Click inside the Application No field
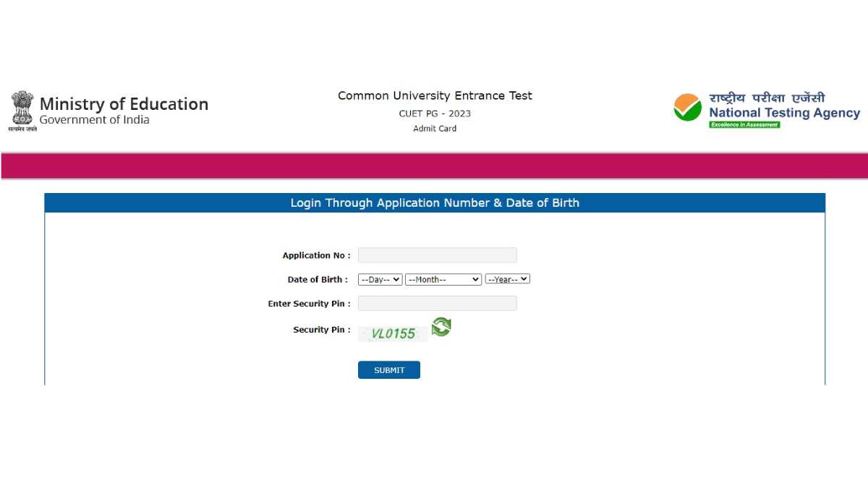 [x=437, y=254]
